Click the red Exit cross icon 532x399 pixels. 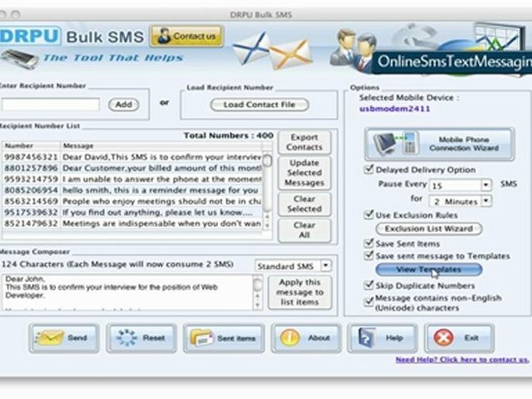point(443,338)
